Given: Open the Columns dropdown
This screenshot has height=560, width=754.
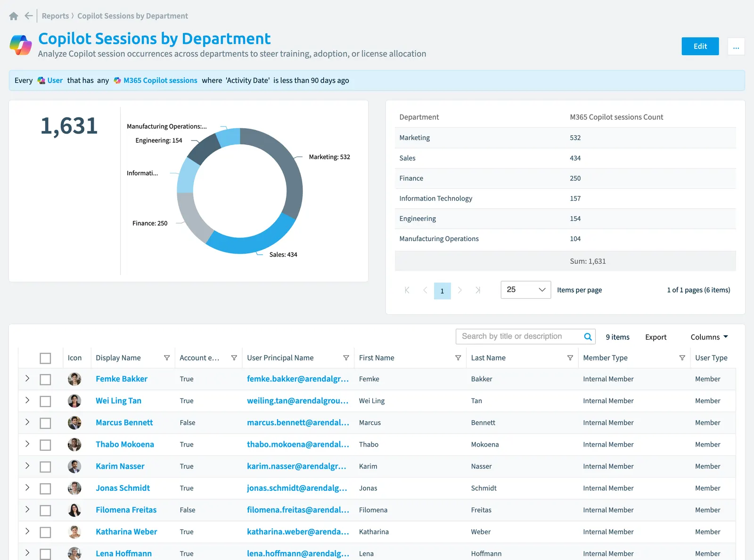Looking at the screenshot, I should (709, 337).
